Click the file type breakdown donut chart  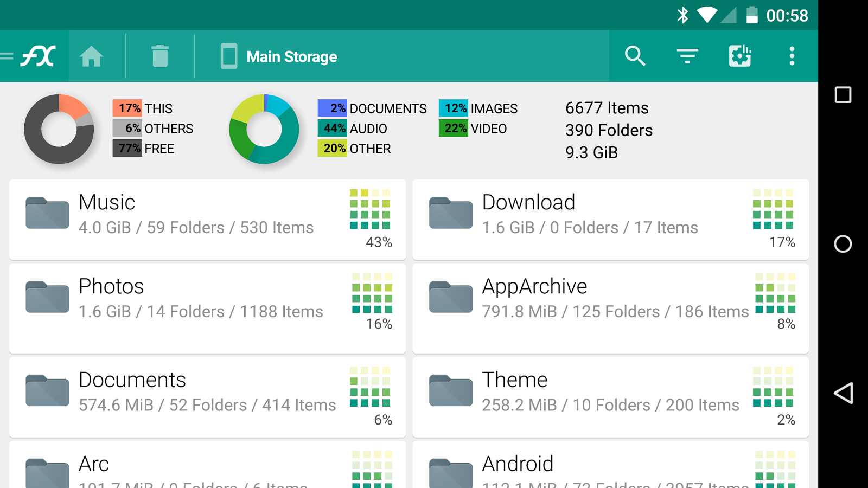tap(264, 129)
